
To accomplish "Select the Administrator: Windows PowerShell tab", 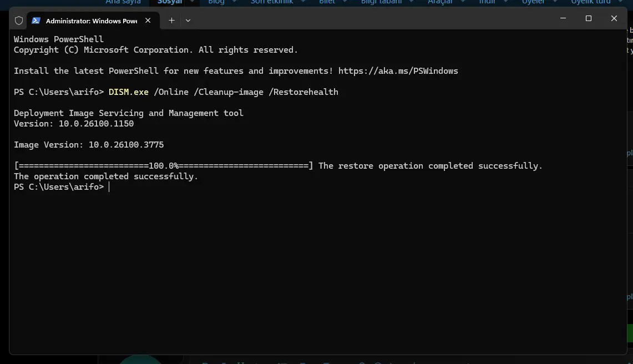I will (93, 21).
